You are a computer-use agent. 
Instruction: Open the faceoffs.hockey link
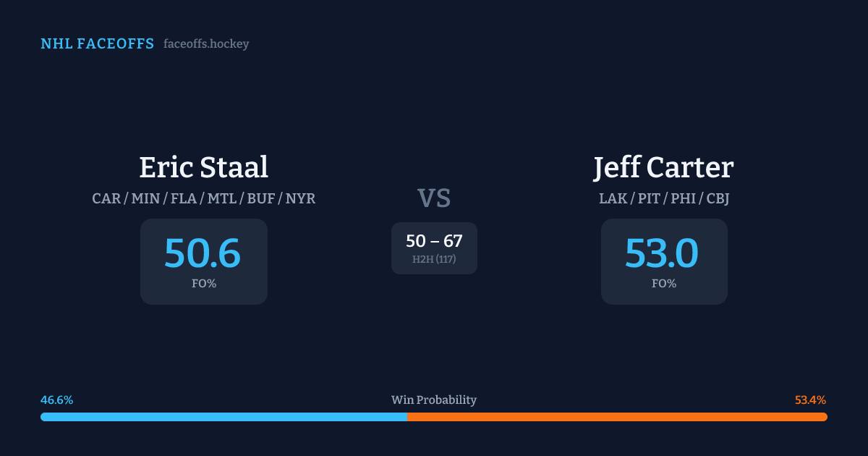pos(206,44)
